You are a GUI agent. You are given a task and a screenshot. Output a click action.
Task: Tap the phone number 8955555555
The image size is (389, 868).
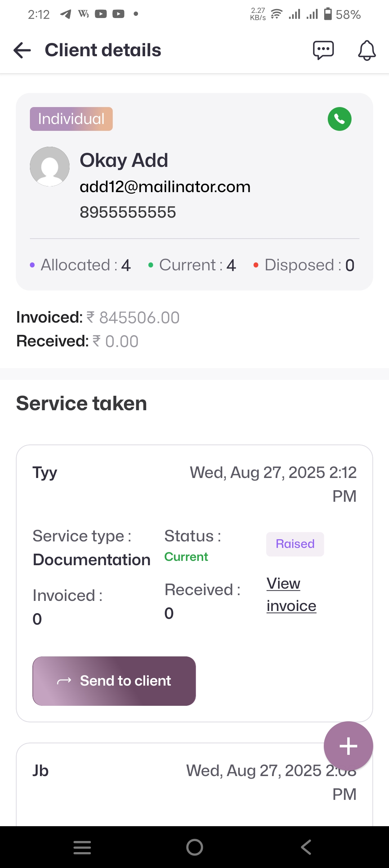coord(128,212)
